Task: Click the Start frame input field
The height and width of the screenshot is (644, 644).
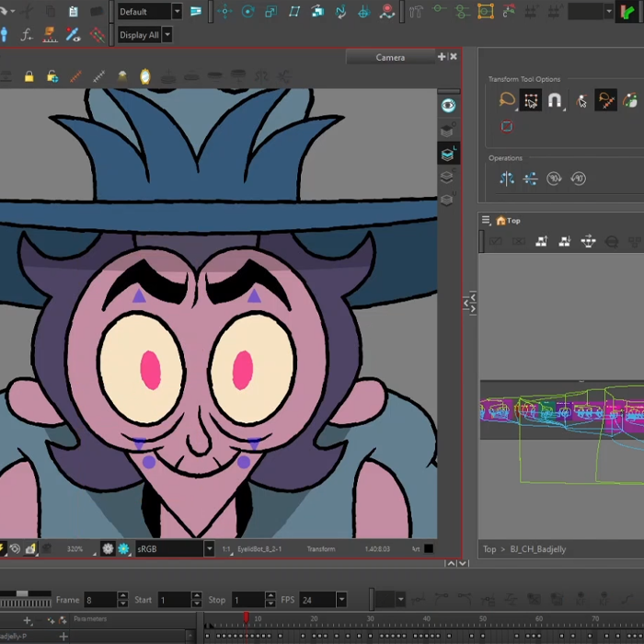Action: pos(175,600)
